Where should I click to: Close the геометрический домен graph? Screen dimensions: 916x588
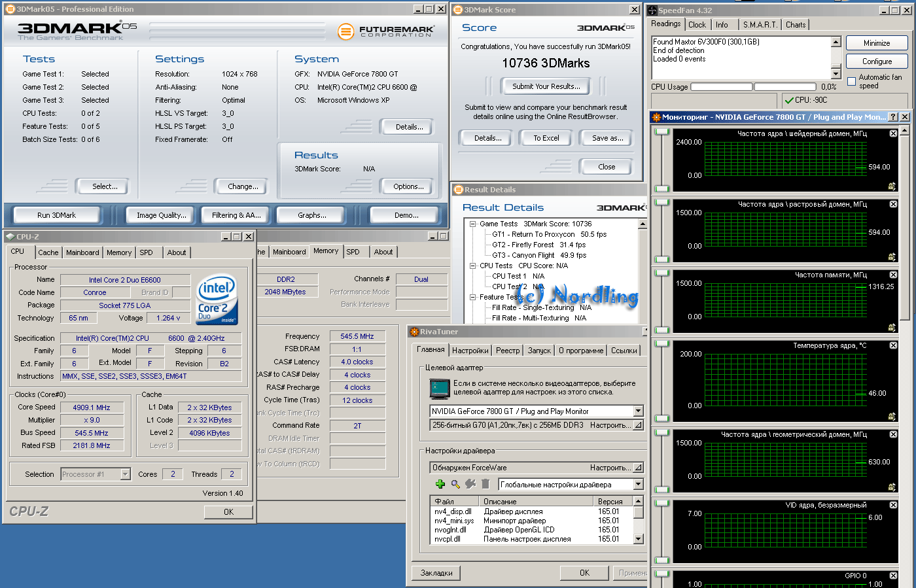click(893, 434)
